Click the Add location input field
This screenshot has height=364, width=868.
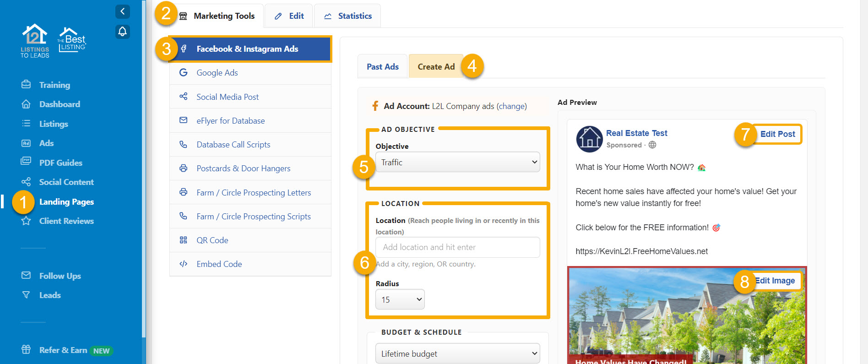tap(457, 247)
